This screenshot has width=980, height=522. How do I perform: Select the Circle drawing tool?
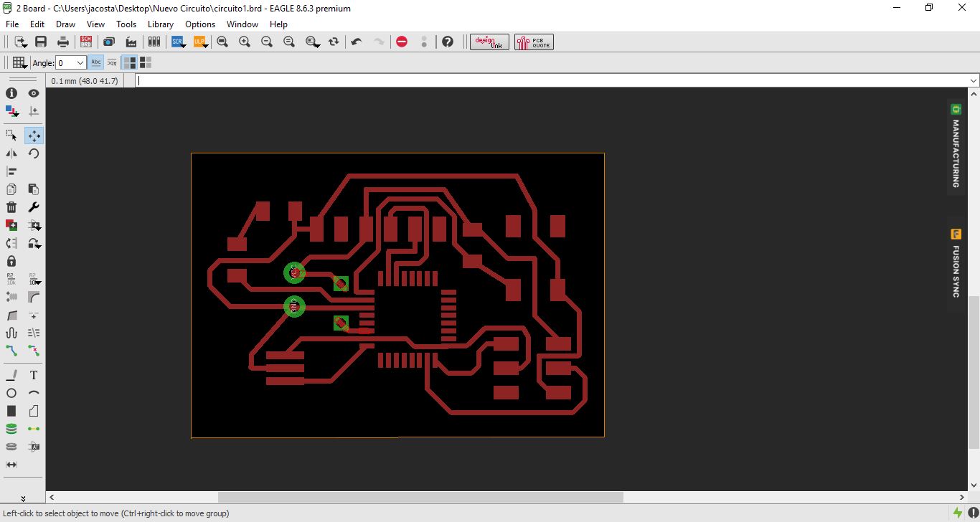[11, 393]
